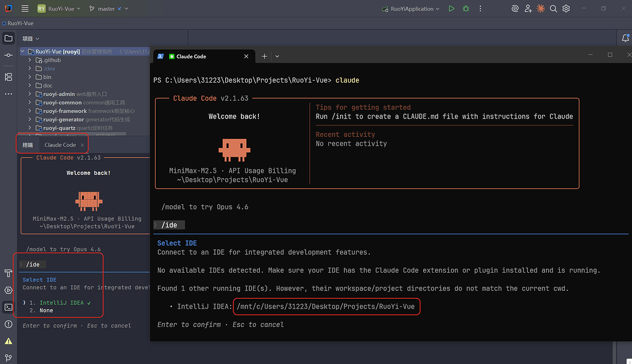Click 'Select IDE' heading in Windows Terminal
632x364 pixels.
tap(177, 243)
